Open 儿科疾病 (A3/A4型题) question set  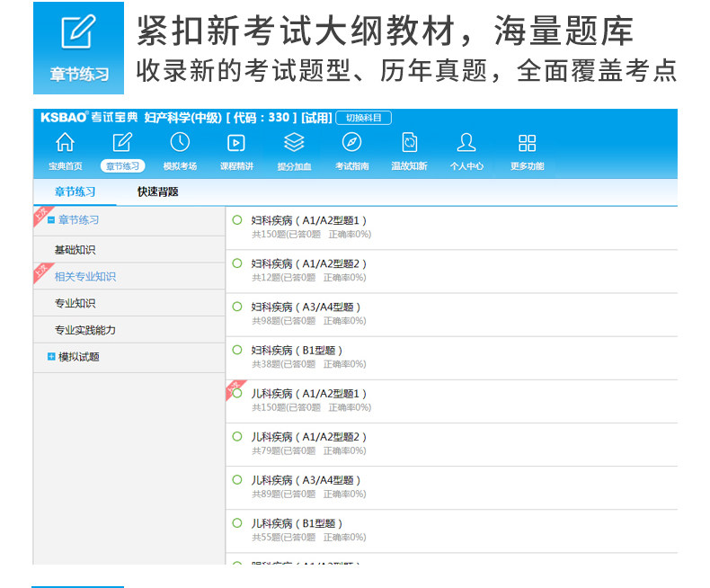[306, 480]
